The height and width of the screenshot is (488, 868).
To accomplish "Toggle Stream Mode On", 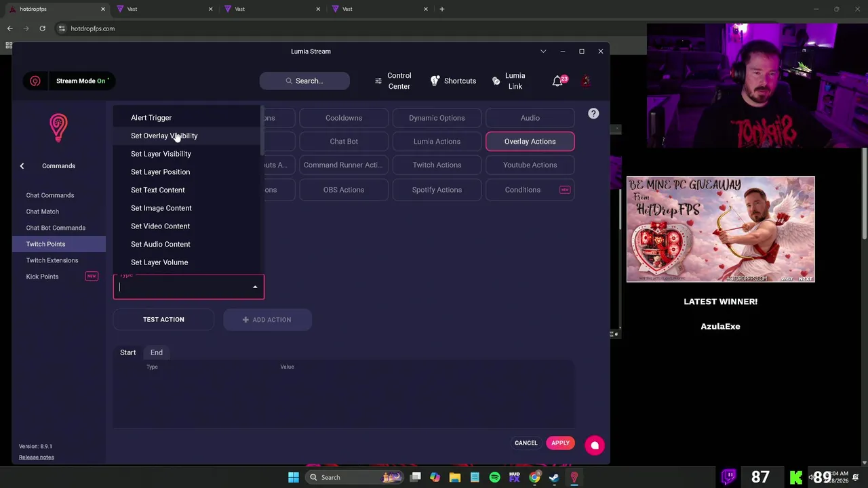I will tap(83, 81).
